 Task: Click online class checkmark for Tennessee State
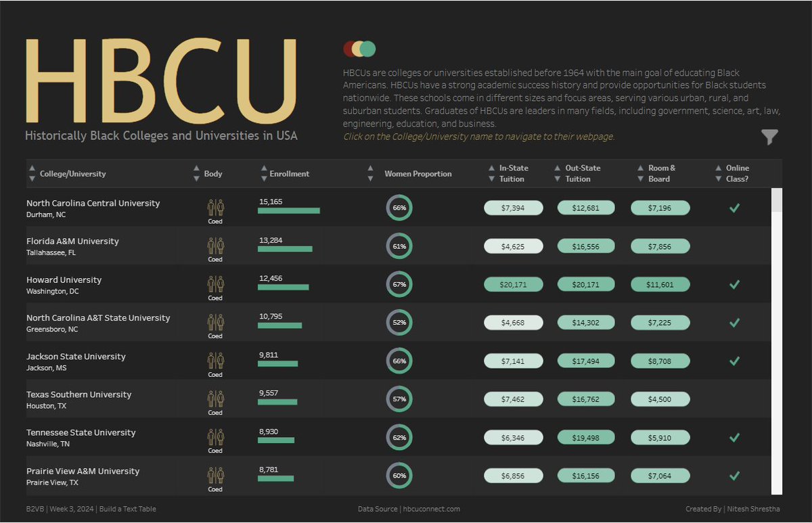734,438
